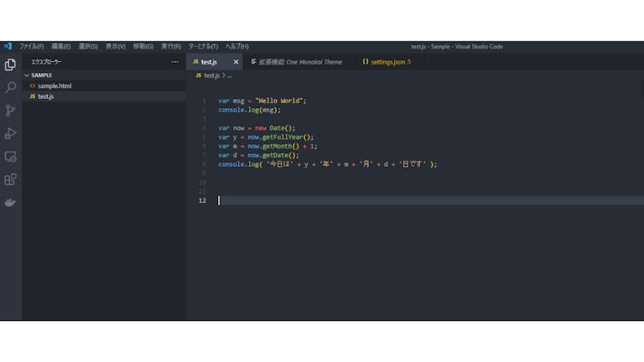The height and width of the screenshot is (362, 644).
Task: Click the breadcrumb ellipsis after test.js
Action: tap(230, 76)
